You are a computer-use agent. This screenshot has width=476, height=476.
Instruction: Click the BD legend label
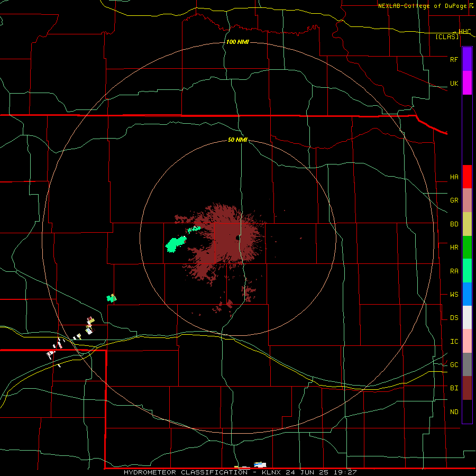(454, 224)
